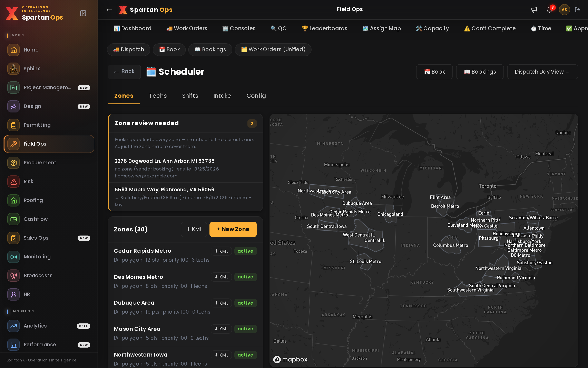Open the Sales Ops app icon
The width and height of the screenshot is (588, 368).
14,238
